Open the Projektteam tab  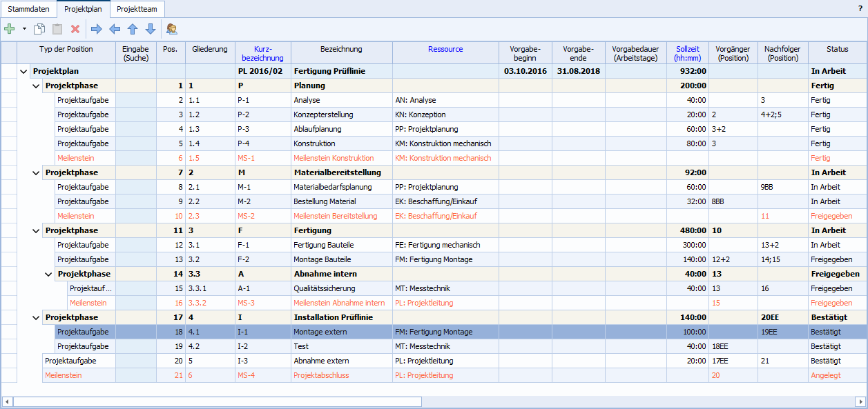(137, 9)
